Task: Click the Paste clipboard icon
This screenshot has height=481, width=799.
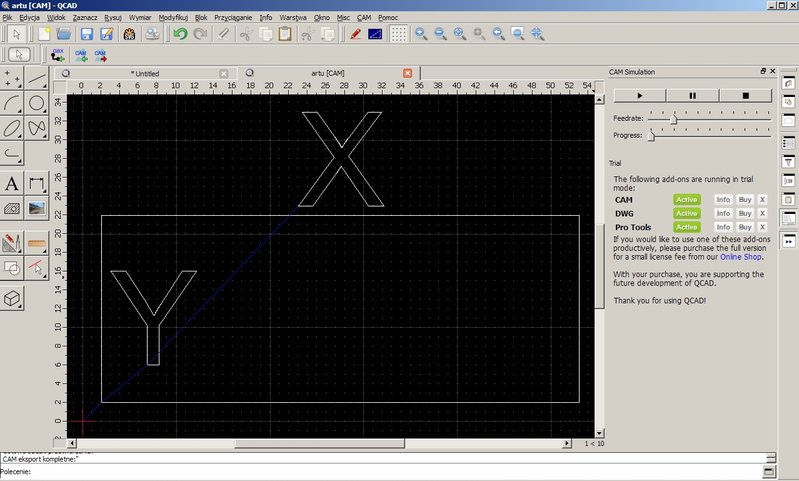Action: pos(285,34)
